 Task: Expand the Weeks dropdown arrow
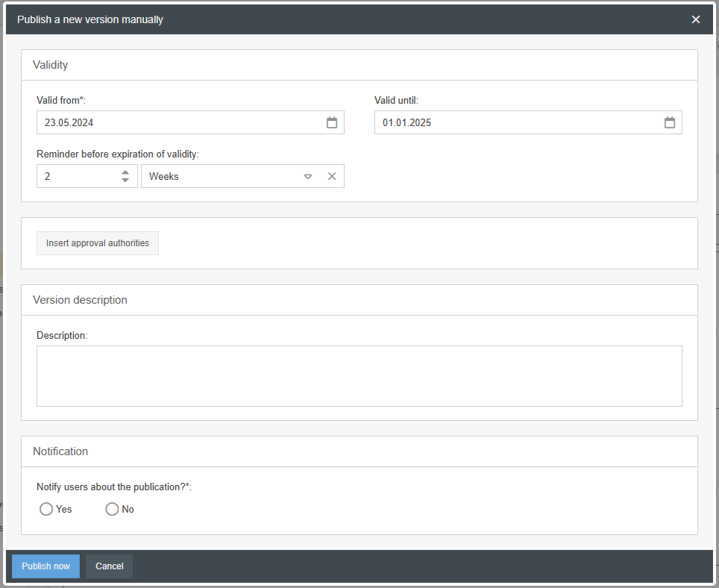(308, 177)
